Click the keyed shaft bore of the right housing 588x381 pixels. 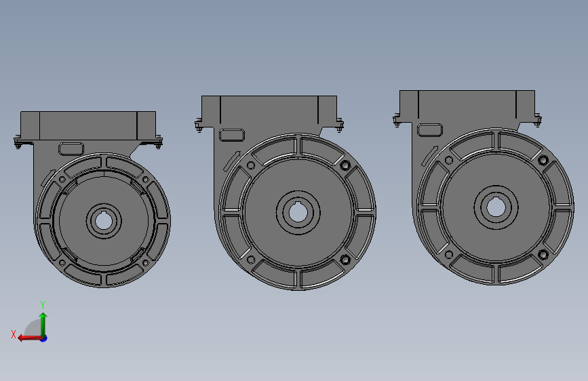[496, 207]
